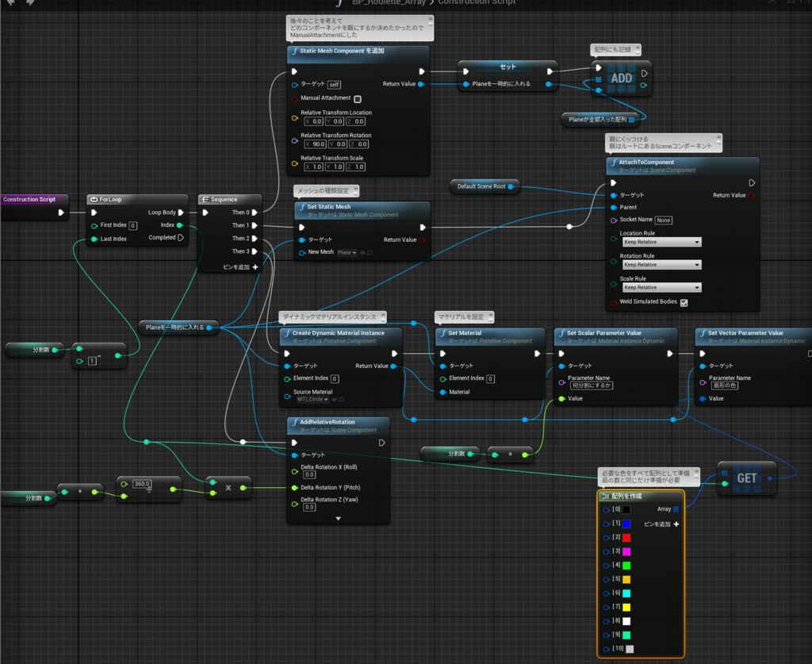Click Return Value pin on AttachToComponent node
This screenshot has height=664, width=812.
[751, 195]
